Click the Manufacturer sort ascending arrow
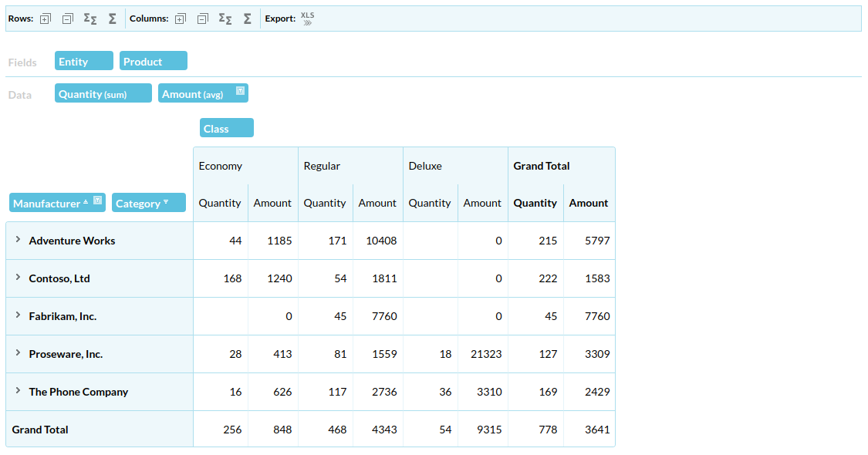 (x=86, y=201)
